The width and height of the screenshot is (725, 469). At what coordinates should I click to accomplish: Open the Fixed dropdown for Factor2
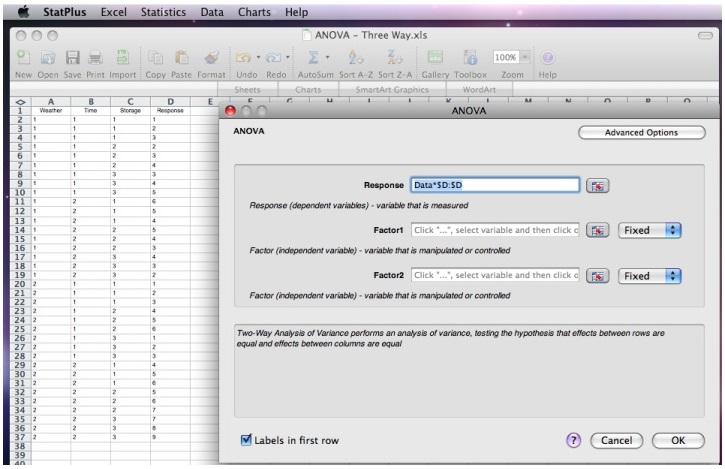[x=649, y=276]
